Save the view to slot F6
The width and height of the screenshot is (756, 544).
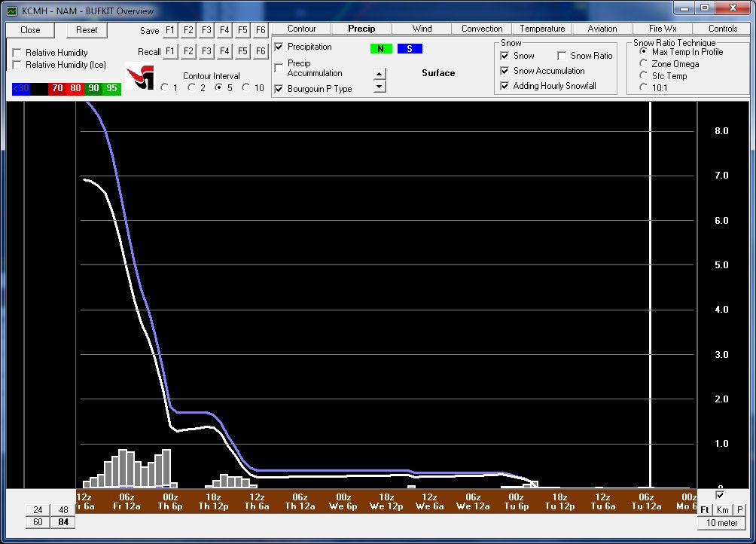click(261, 30)
